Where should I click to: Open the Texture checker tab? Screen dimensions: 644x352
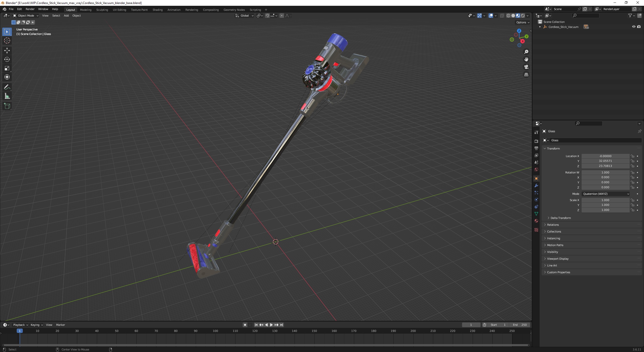coord(536,230)
